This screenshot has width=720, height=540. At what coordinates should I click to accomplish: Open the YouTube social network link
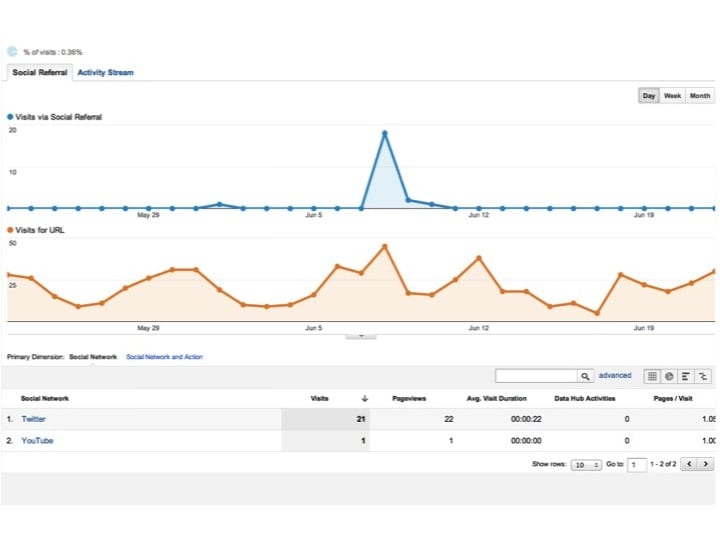tap(37, 441)
